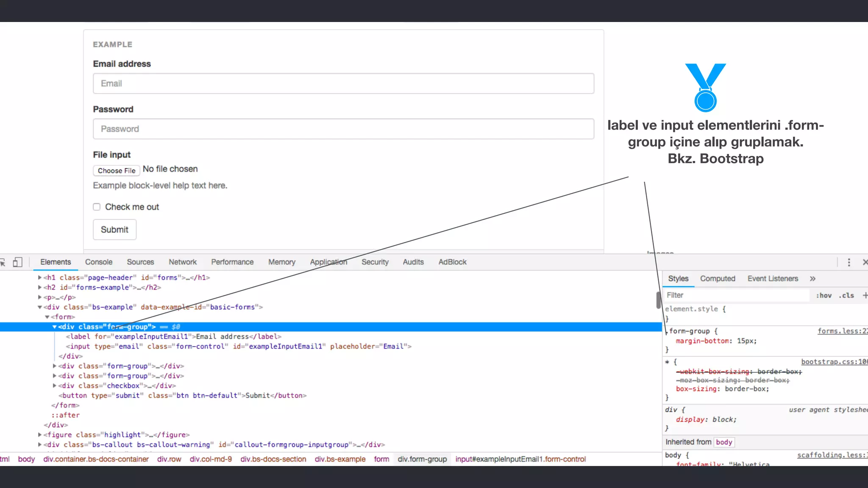The image size is (868, 488).
Task: Click box-sizing border-box declaration
Action: 722,389
